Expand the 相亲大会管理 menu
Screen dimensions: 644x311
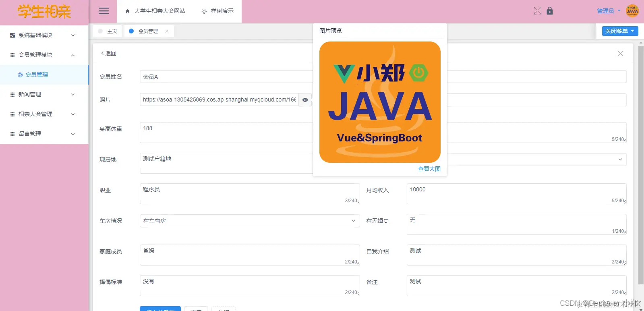click(44, 114)
